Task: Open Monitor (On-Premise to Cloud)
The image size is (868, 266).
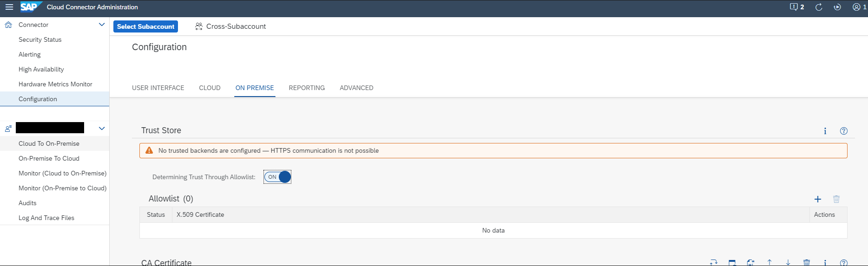Action: pyautogui.click(x=54, y=188)
